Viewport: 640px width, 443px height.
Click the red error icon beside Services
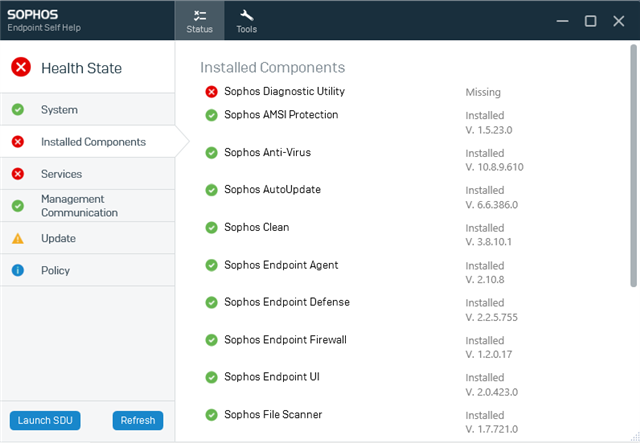coord(18,174)
